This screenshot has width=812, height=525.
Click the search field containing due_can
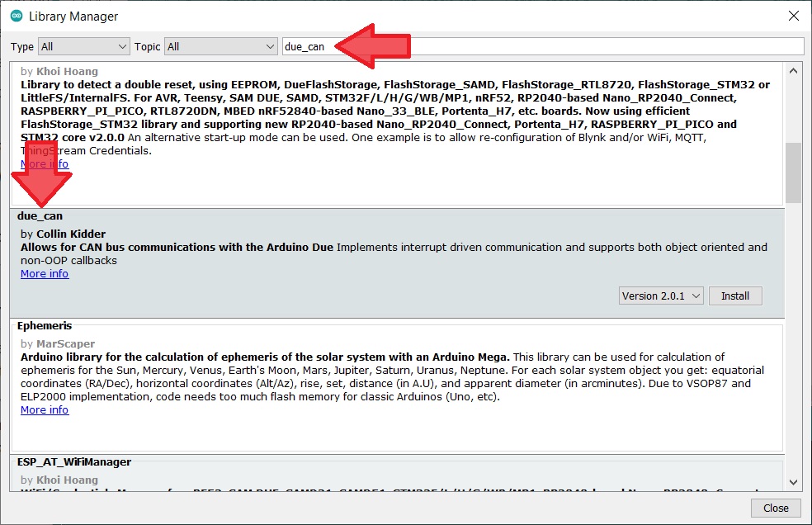coord(541,46)
